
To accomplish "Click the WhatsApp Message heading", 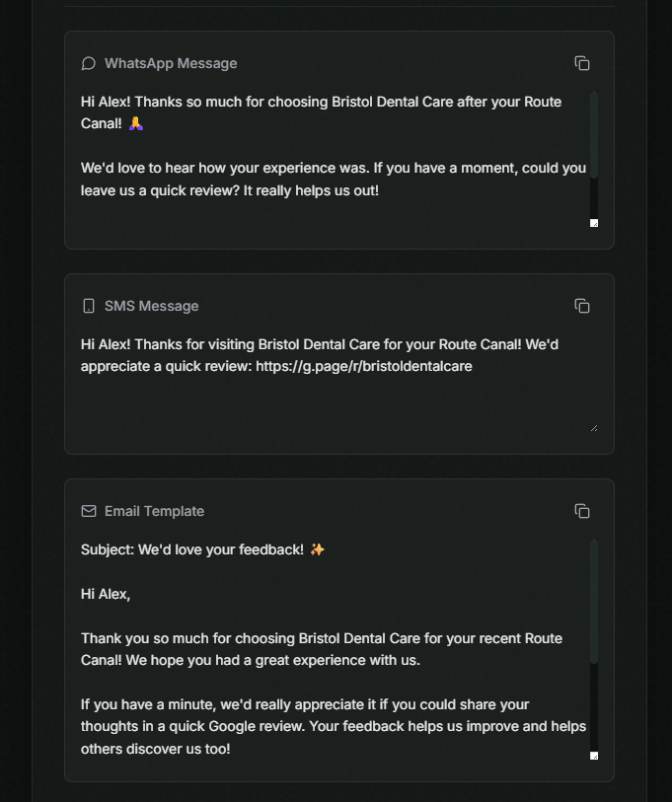I will coord(171,63).
